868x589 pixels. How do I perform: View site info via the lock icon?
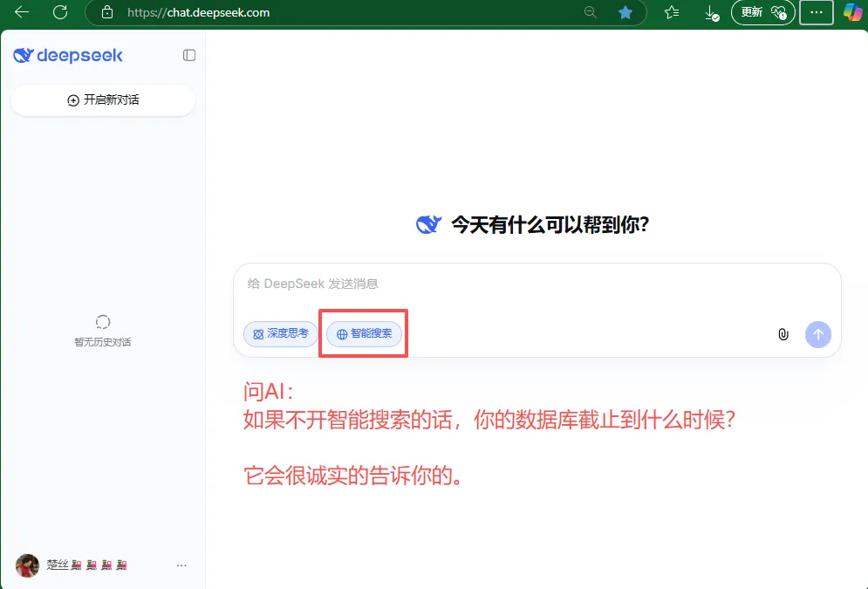pos(107,12)
